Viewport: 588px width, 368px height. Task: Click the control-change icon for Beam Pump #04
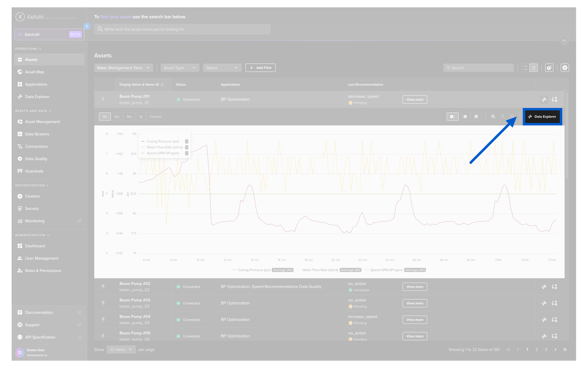tap(554, 320)
